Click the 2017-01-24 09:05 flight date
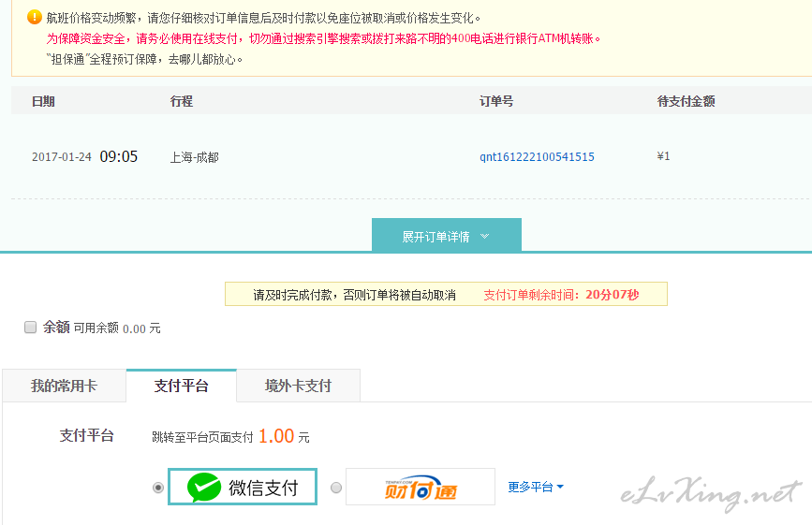 coord(84,157)
